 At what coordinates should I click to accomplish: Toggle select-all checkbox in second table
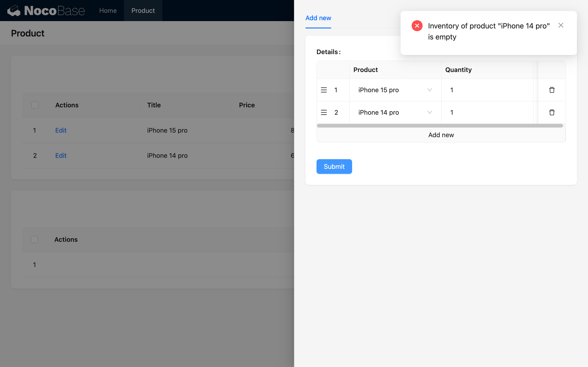click(34, 239)
